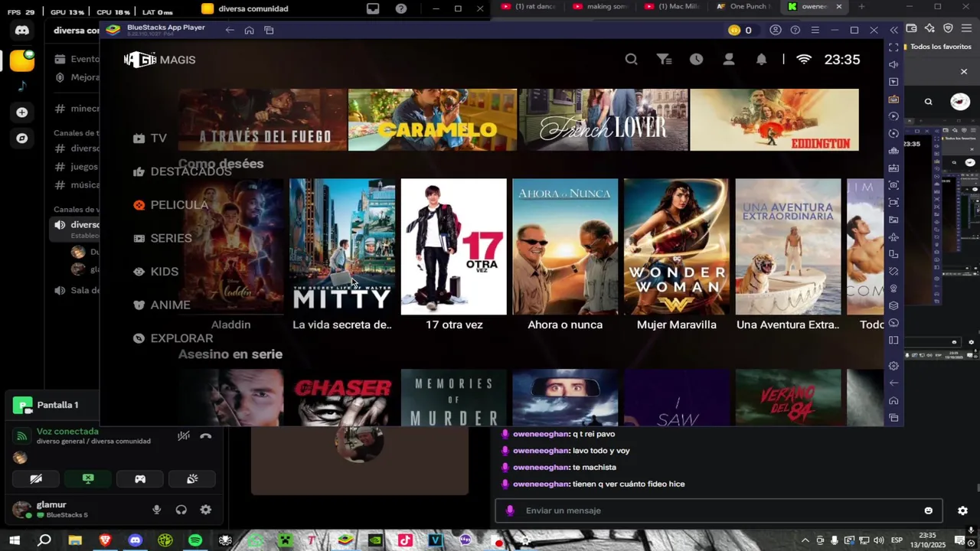Open Aladdin movie poster
Screen dimensions: 980x551
point(230,246)
